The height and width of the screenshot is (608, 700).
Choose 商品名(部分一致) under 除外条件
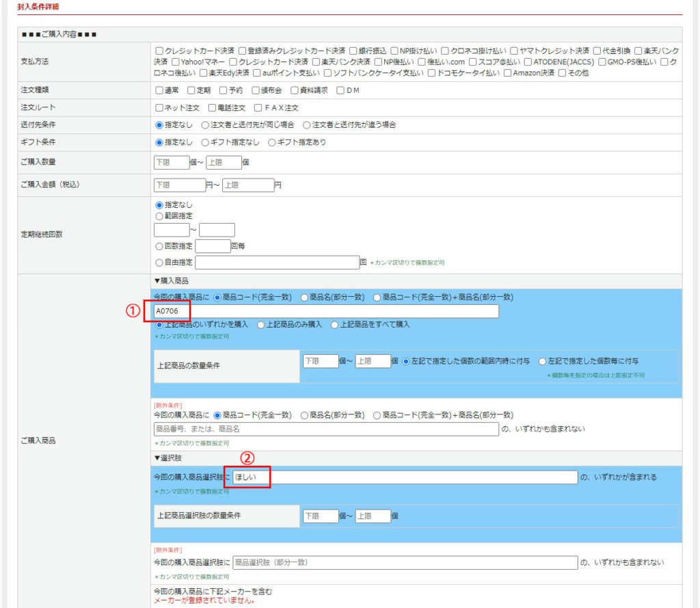point(304,415)
